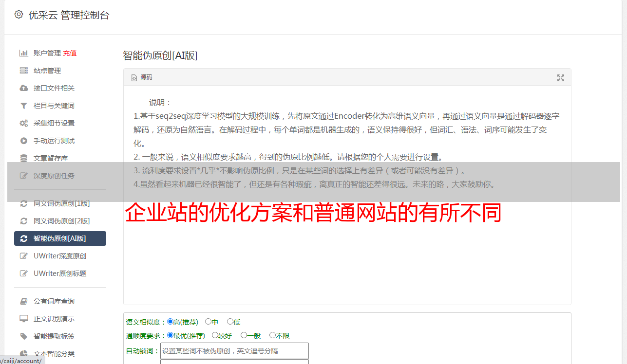Click the refresh icon for 同义词伪原创[1版]

(23, 203)
